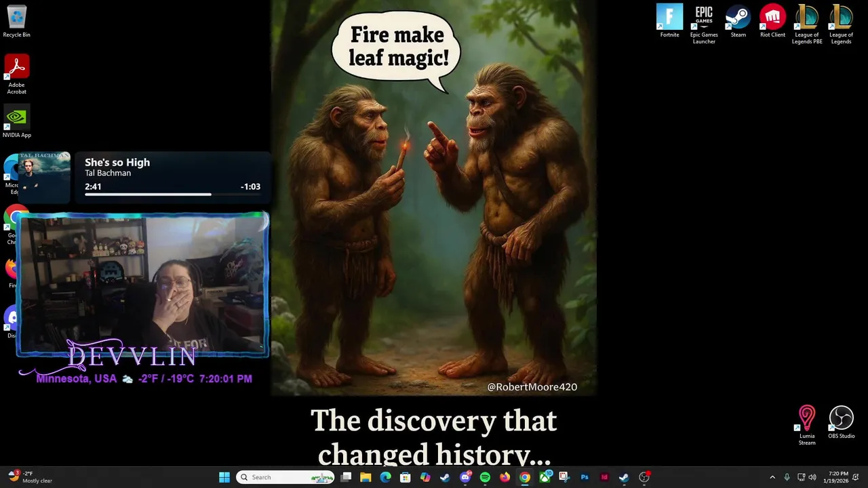Open Microsoft Store from the taskbar
Screen dimensions: 868x488
coord(406,477)
